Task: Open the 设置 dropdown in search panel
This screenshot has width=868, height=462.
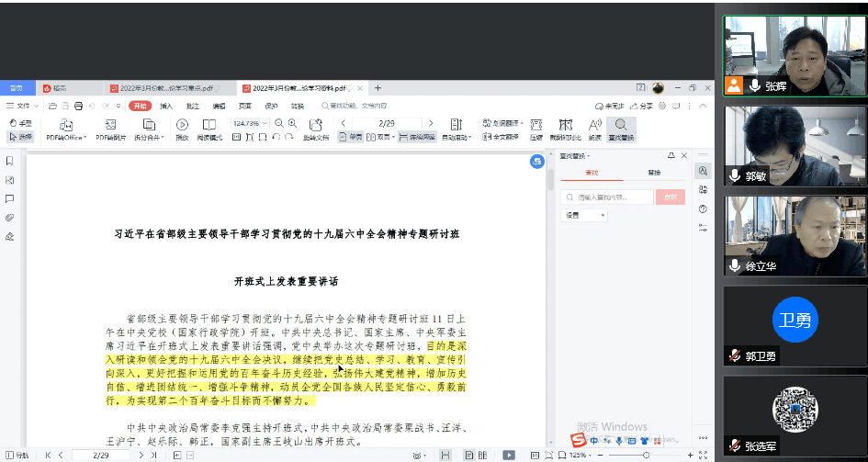Action: click(x=584, y=215)
